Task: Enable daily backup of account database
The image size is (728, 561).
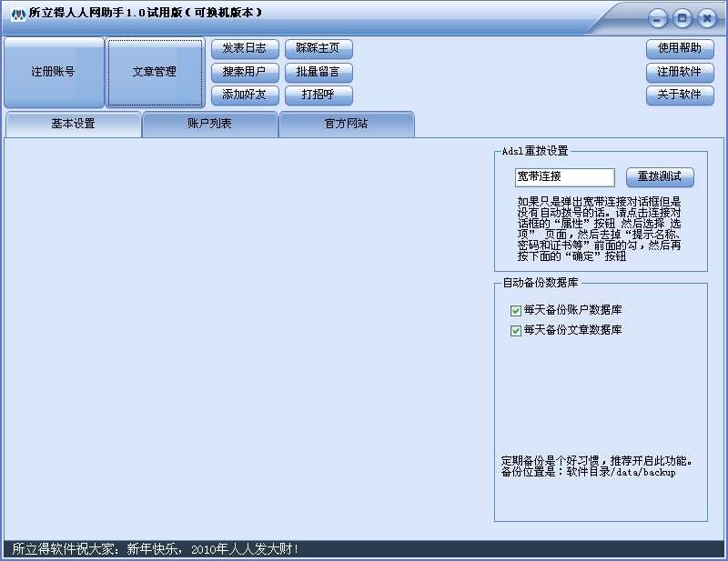Action: coord(516,309)
